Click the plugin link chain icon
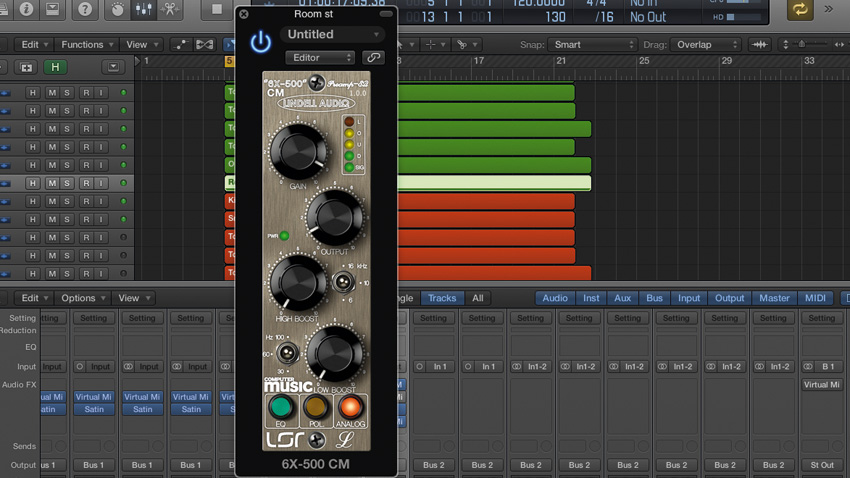 [x=373, y=57]
